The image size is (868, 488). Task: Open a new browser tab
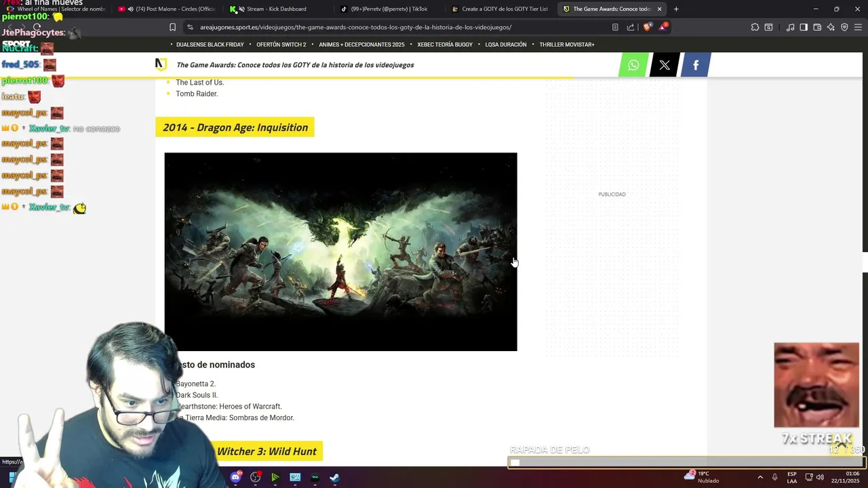[676, 9]
